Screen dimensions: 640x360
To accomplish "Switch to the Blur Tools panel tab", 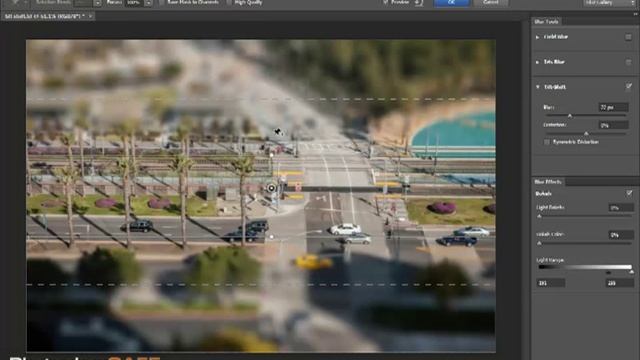I will (x=546, y=21).
